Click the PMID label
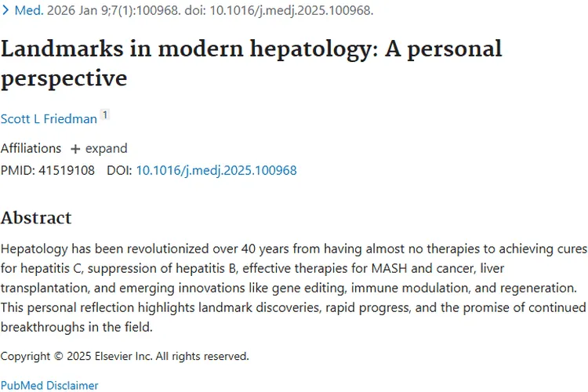Viewport: 588px width, 392px height. click(16, 170)
